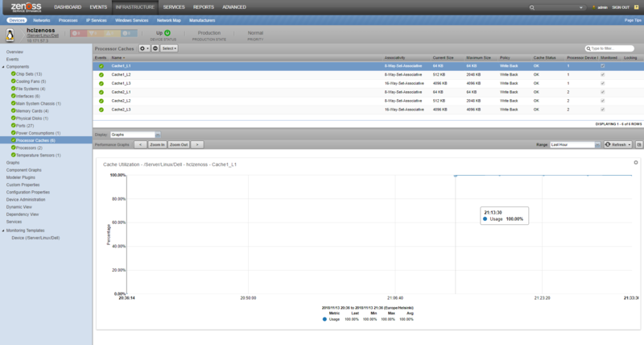Collapse the Monitoring Templates tree node
Viewport: 644px width, 345px height.
[x=3, y=231]
